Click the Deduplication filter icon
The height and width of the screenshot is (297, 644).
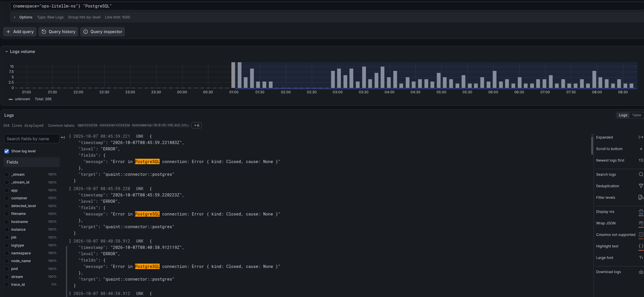coord(641,186)
